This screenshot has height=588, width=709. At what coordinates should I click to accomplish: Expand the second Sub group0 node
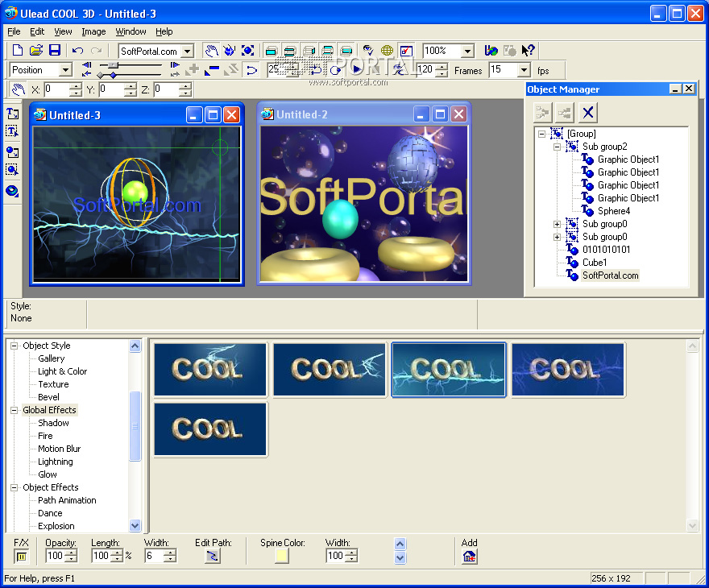pos(557,237)
